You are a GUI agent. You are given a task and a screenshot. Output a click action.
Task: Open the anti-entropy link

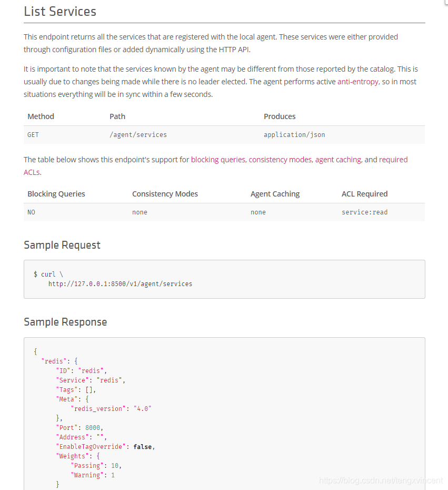[x=358, y=82]
